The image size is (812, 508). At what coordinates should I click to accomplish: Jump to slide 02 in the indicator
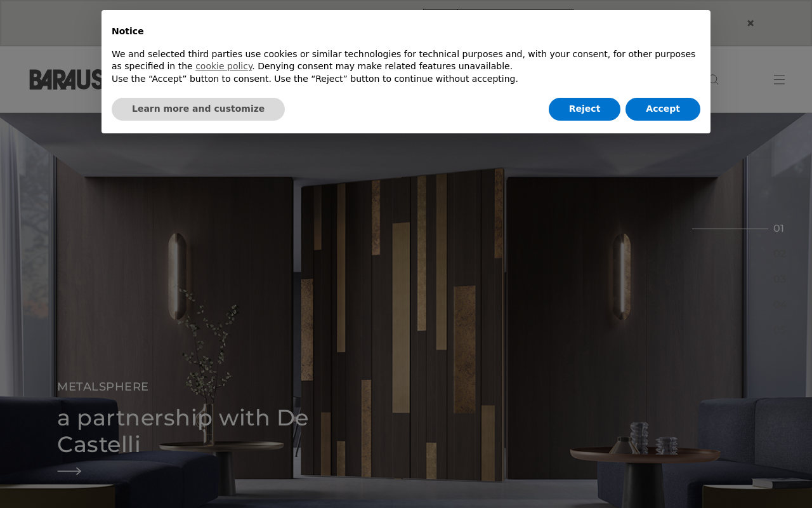[x=778, y=254]
